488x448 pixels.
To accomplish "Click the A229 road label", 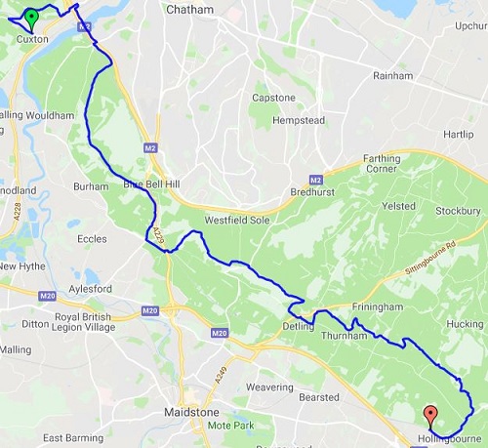I will (x=159, y=236).
